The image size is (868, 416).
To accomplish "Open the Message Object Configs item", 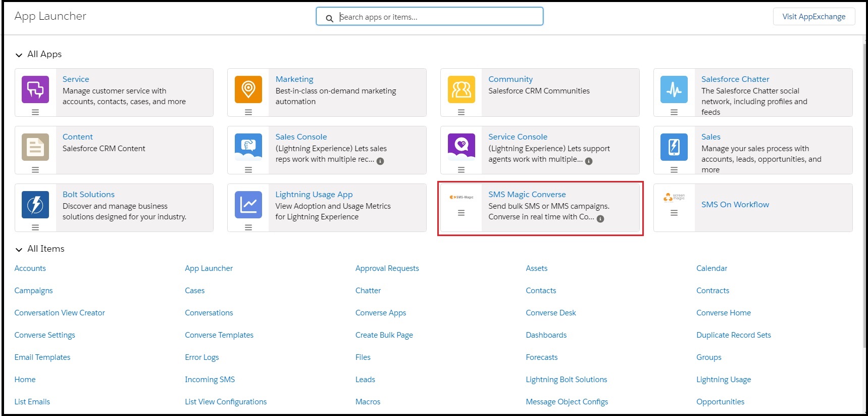I will coord(567,402).
